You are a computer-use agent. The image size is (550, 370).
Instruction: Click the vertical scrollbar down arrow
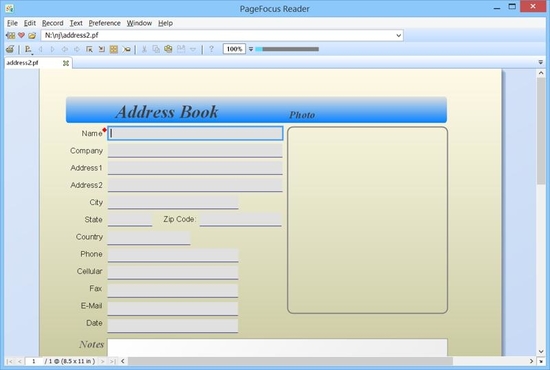coord(541,351)
